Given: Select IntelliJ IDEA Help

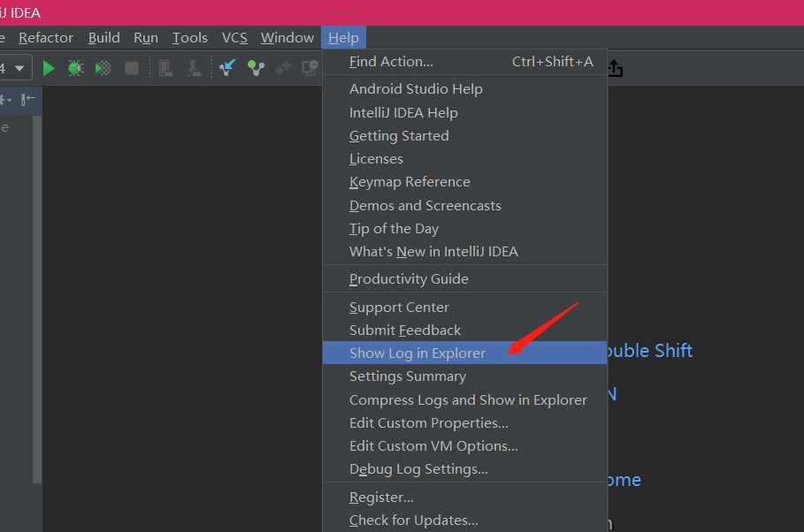Looking at the screenshot, I should tap(464, 113).
